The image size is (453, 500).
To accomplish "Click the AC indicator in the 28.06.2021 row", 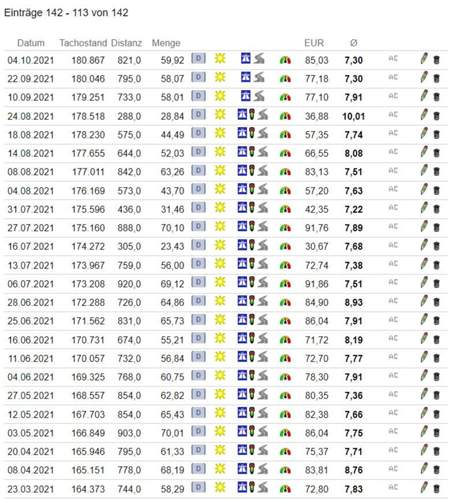I will click(x=393, y=301).
